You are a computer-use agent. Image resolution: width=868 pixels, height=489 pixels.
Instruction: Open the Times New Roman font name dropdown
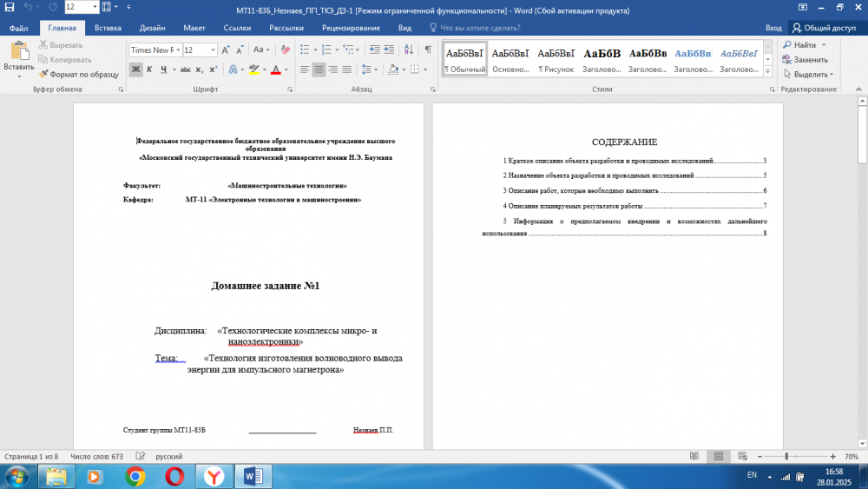178,50
